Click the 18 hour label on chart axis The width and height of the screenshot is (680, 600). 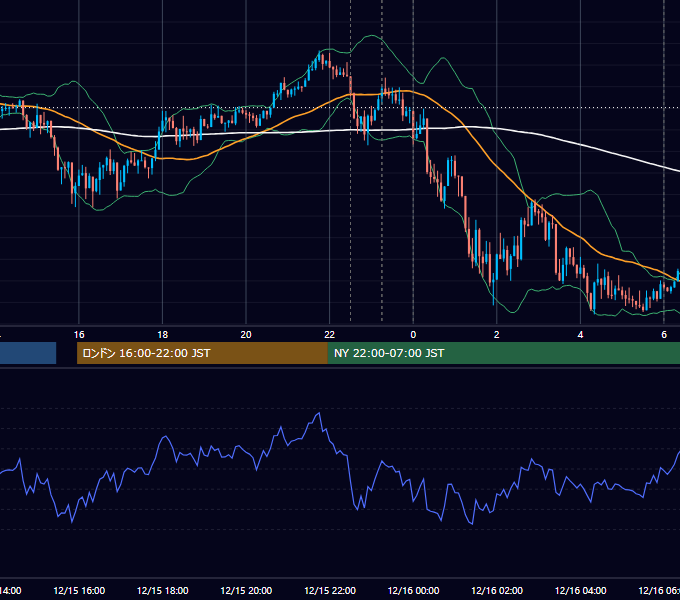click(x=163, y=335)
